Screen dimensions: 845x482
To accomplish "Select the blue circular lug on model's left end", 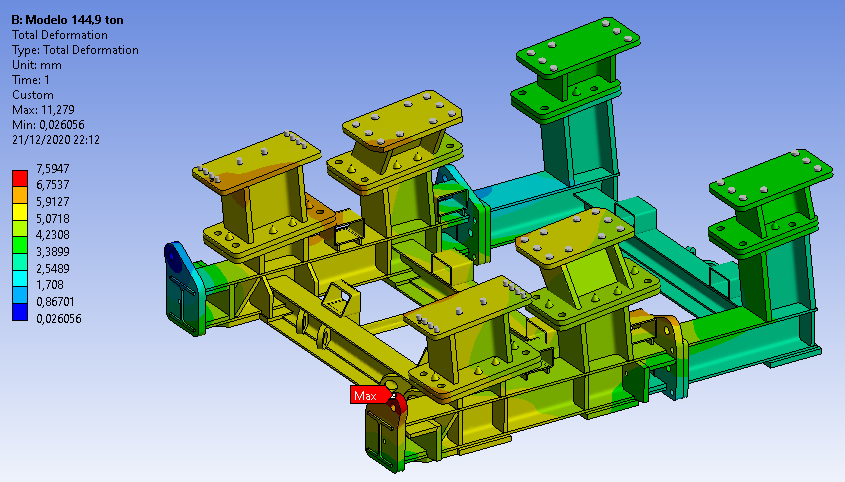I will point(174,259).
